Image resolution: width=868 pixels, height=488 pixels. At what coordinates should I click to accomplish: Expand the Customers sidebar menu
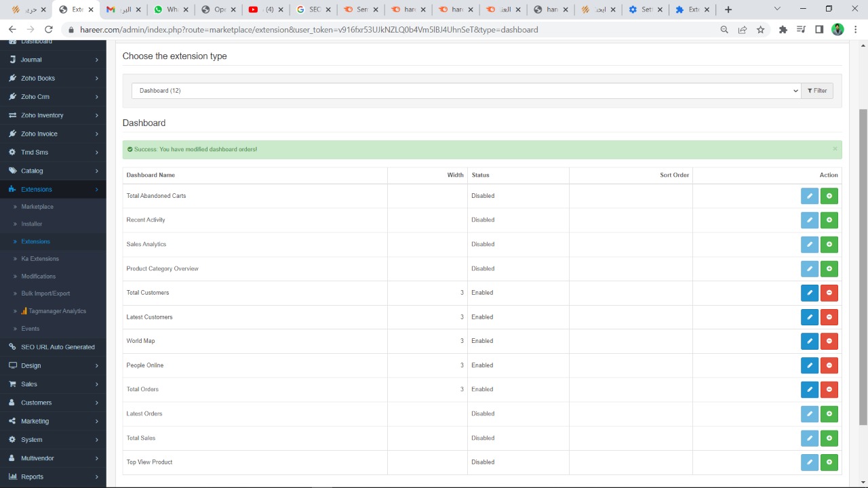(x=53, y=403)
